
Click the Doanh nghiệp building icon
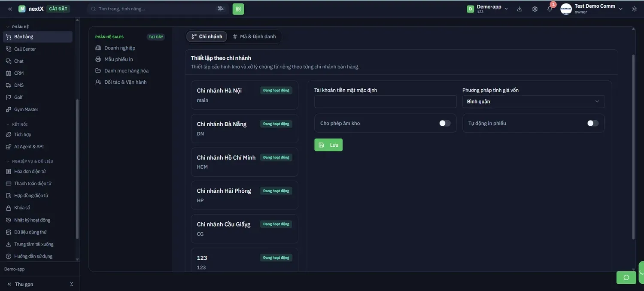click(x=98, y=48)
